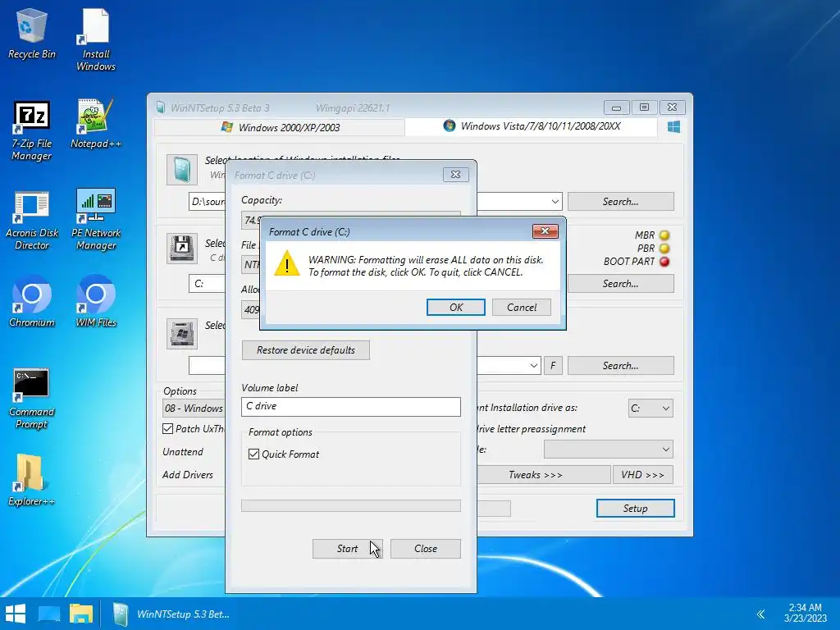
Task: Click the installation files source icon
Action: (x=181, y=170)
